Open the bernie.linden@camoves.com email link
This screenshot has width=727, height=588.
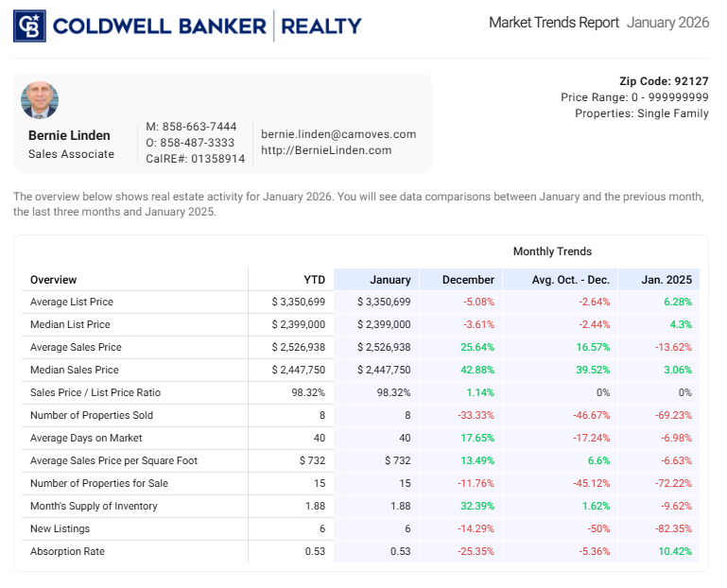click(x=338, y=134)
